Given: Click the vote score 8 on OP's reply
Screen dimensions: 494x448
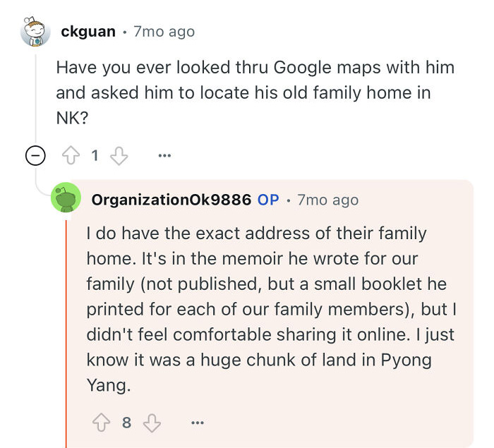Looking at the screenshot, I should 126,423.
